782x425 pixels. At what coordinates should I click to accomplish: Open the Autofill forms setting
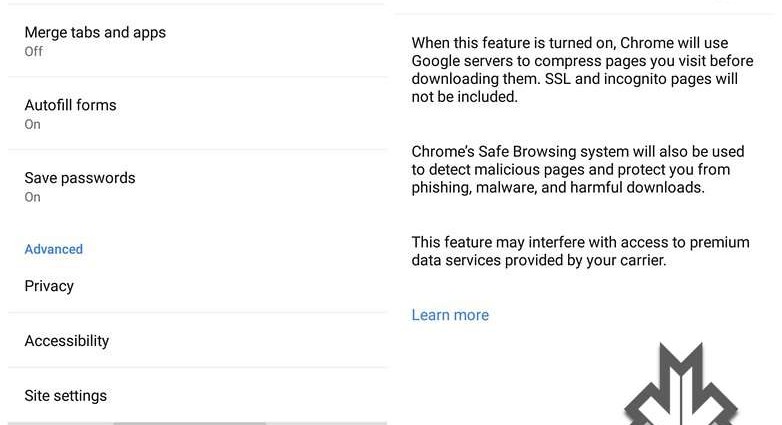tap(71, 105)
